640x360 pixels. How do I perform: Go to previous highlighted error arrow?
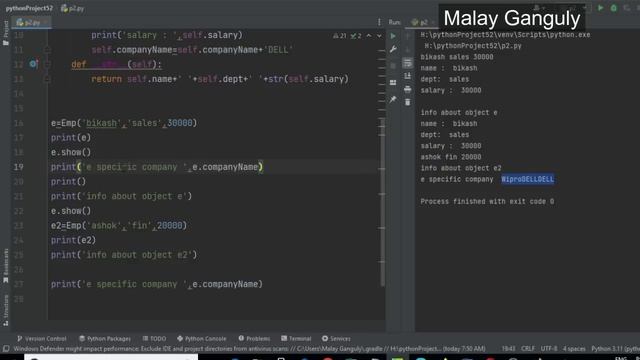[369, 36]
